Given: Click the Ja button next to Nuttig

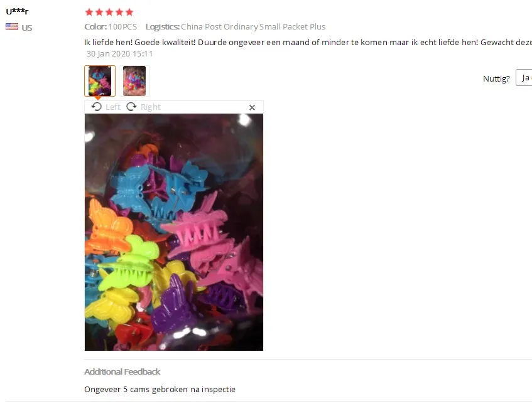Looking at the screenshot, I should tap(524, 78).
